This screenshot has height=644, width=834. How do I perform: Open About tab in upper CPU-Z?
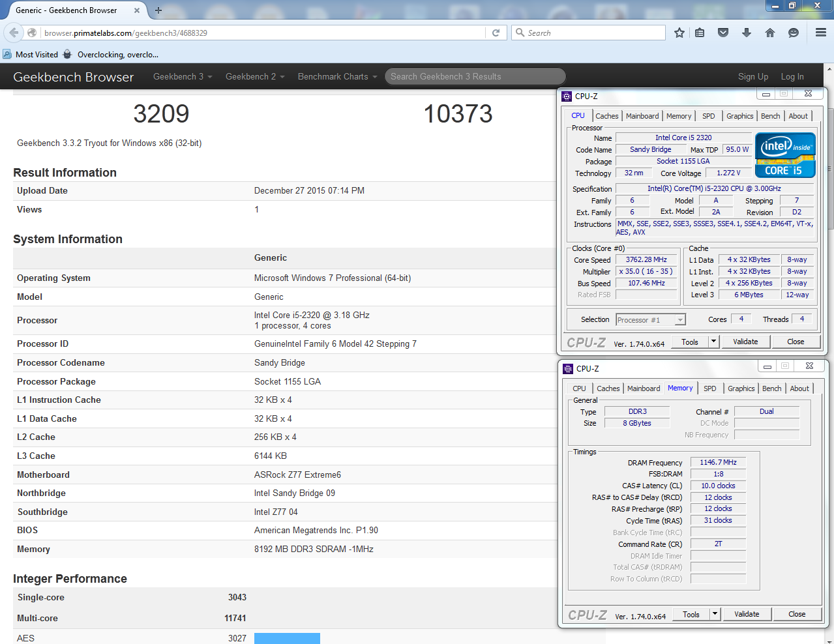pos(798,116)
